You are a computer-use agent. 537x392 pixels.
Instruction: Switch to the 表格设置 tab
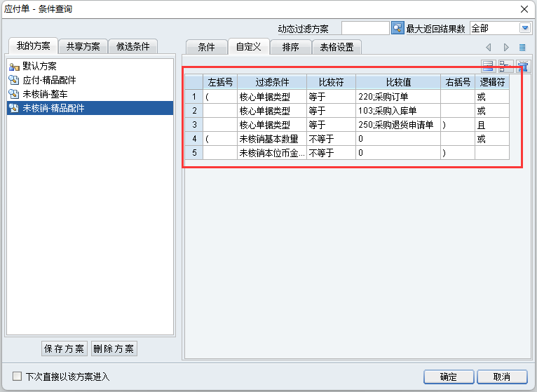click(337, 47)
